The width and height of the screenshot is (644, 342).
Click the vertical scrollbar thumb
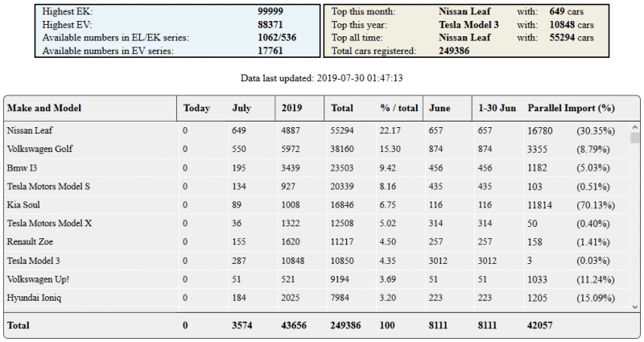(x=635, y=138)
